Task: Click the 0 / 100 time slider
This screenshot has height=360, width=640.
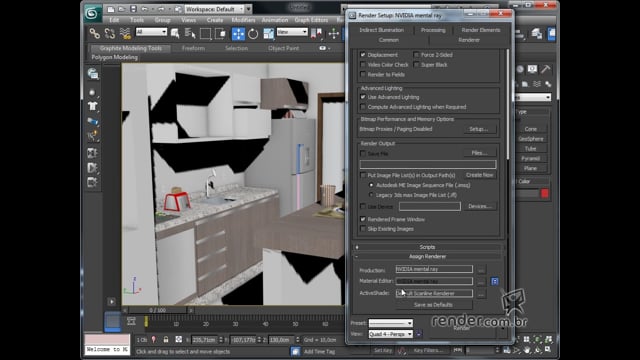Action: point(158,310)
